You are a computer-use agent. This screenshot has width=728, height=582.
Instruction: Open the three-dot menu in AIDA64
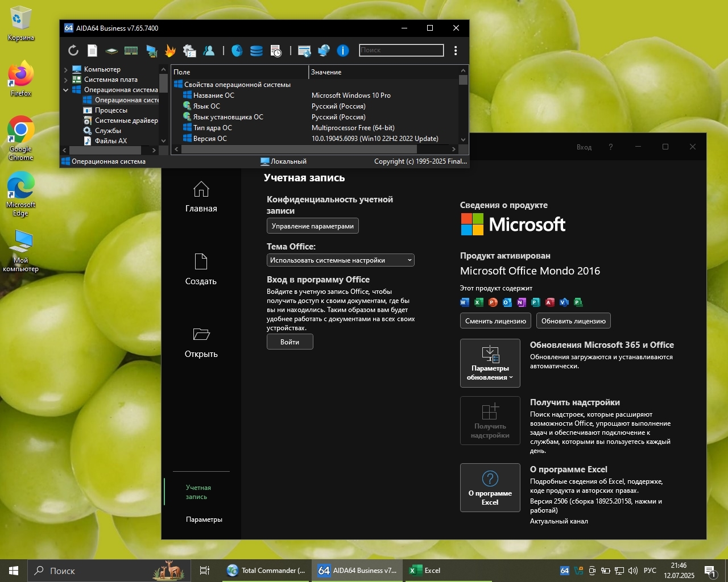pos(456,51)
